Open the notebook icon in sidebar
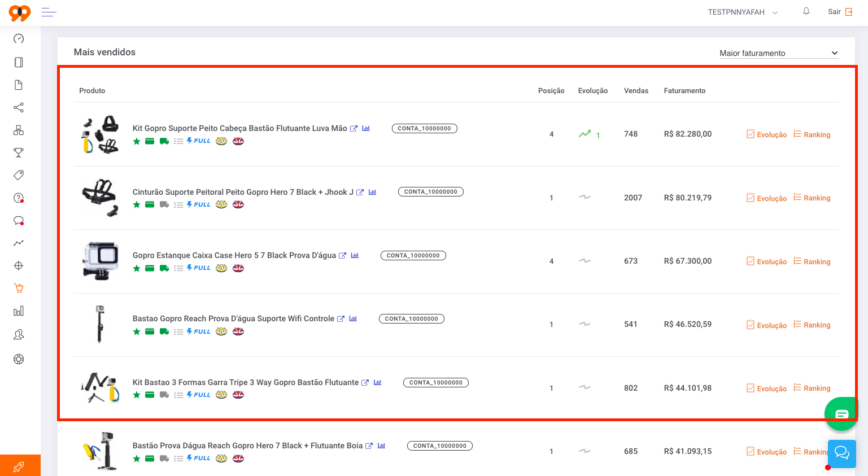Screen dimensions: 868x476 (19, 62)
